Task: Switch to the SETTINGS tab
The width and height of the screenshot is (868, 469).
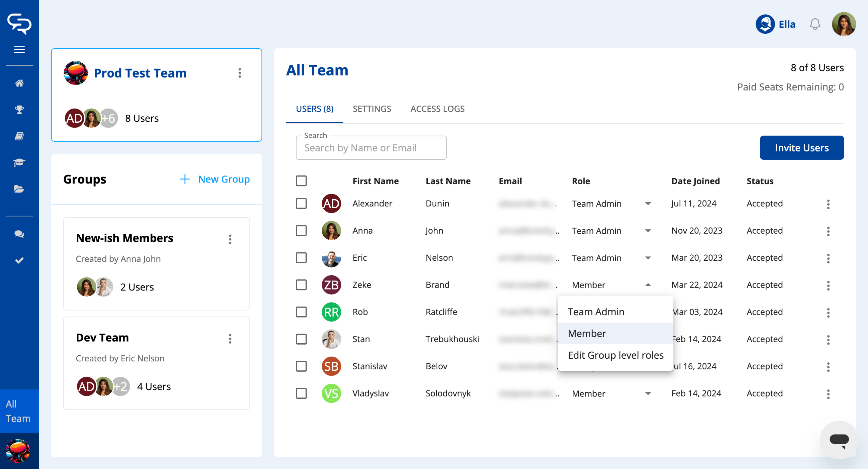Action: (372, 109)
